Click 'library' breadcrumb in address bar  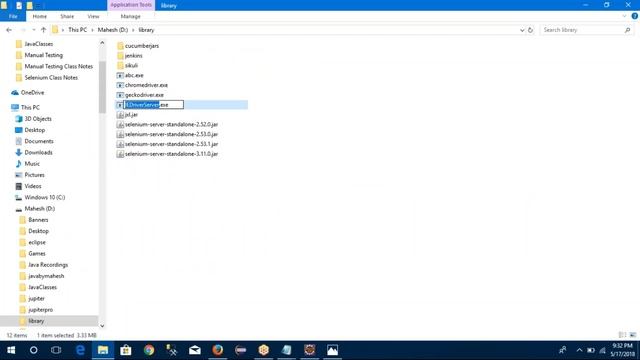[146, 30]
